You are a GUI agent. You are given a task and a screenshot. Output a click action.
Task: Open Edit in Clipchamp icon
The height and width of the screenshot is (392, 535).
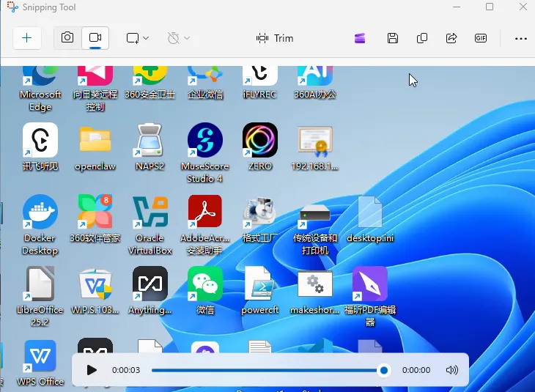pyautogui.click(x=360, y=38)
